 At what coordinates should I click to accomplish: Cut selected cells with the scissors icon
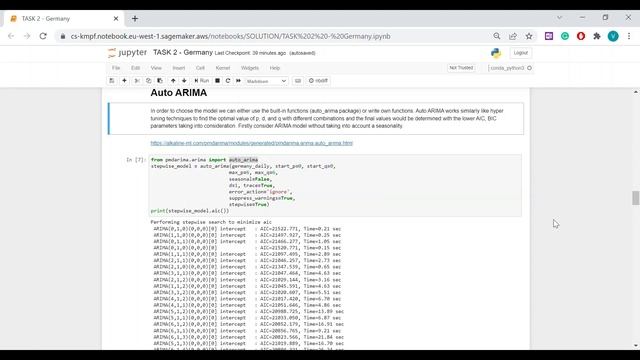[x=137, y=81]
